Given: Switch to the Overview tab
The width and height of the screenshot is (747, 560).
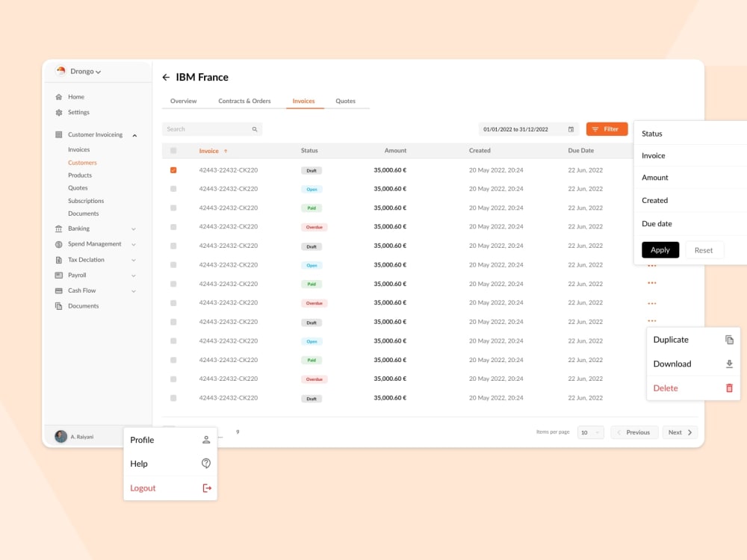Looking at the screenshot, I should (184, 101).
